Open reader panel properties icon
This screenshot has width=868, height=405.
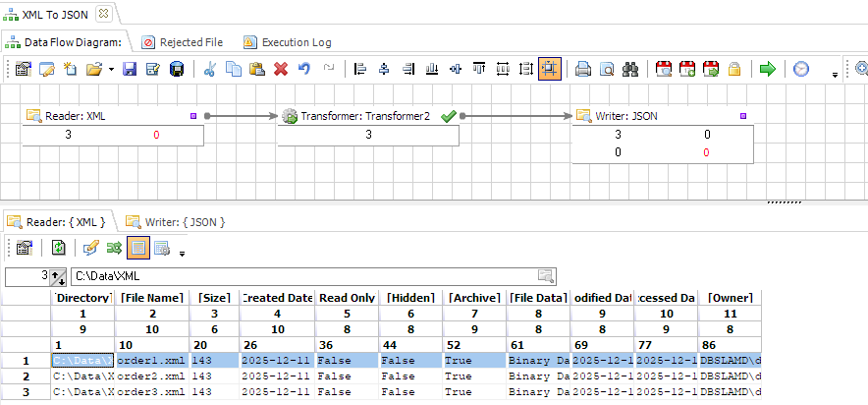(23, 248)
